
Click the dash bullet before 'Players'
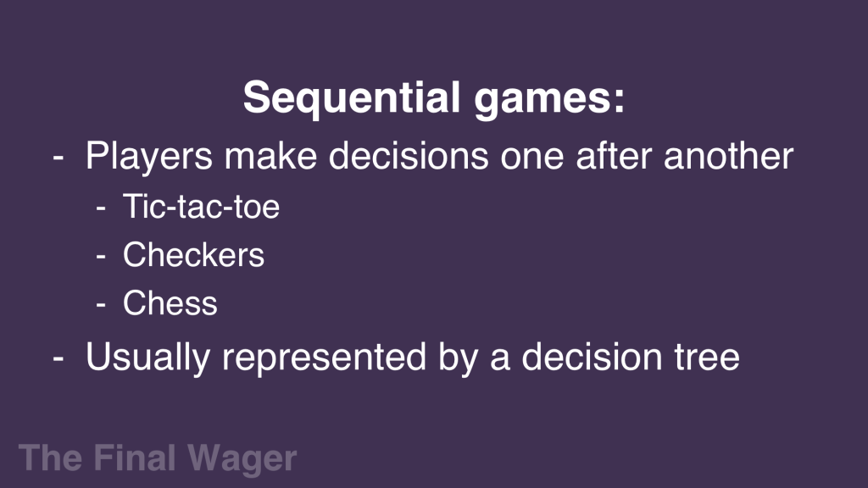coord(58,158)
